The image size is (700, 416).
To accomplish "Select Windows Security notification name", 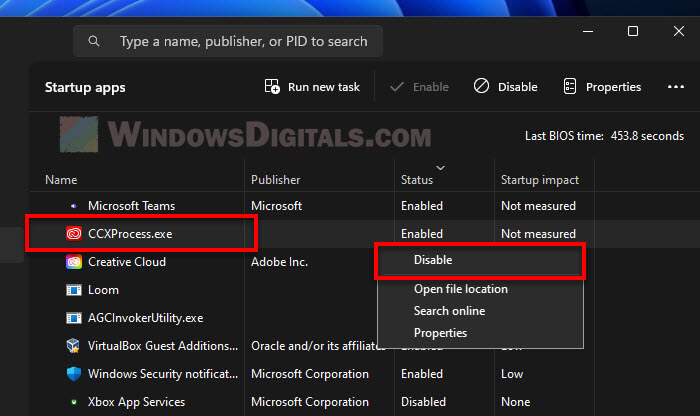I will [163, 374].
